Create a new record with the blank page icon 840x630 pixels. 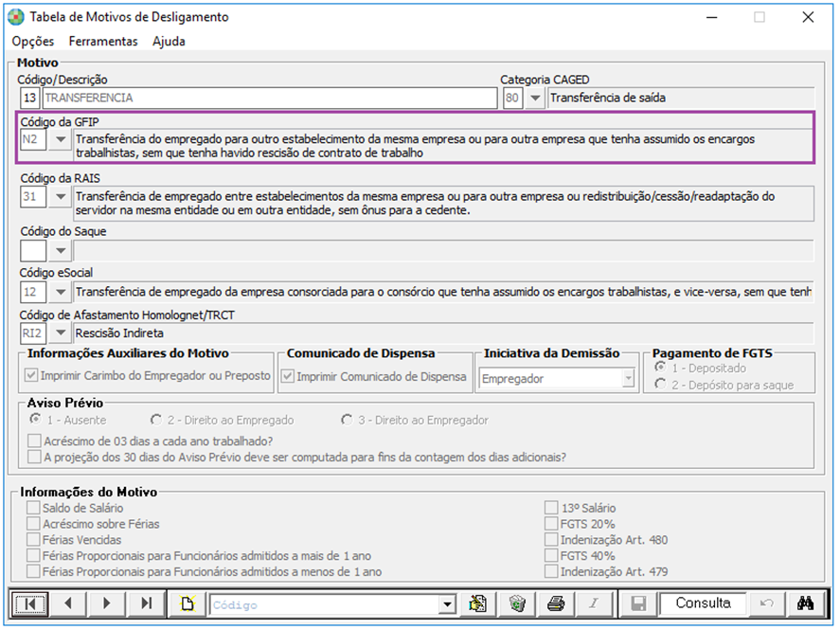click(x=187, y=603)
